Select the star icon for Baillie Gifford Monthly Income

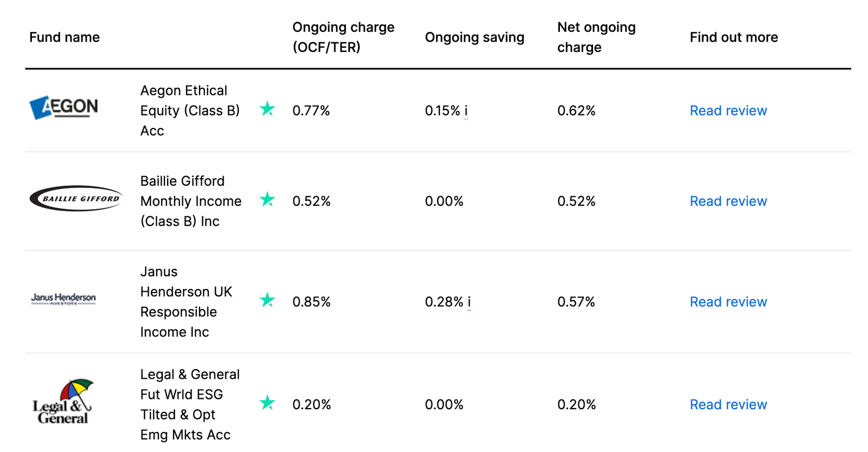click(x=267, y=199)
